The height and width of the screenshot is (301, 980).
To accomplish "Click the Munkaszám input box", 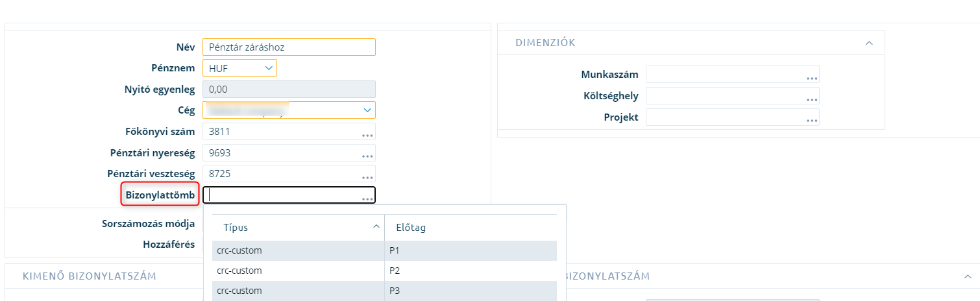I will [x=733, y=74].
